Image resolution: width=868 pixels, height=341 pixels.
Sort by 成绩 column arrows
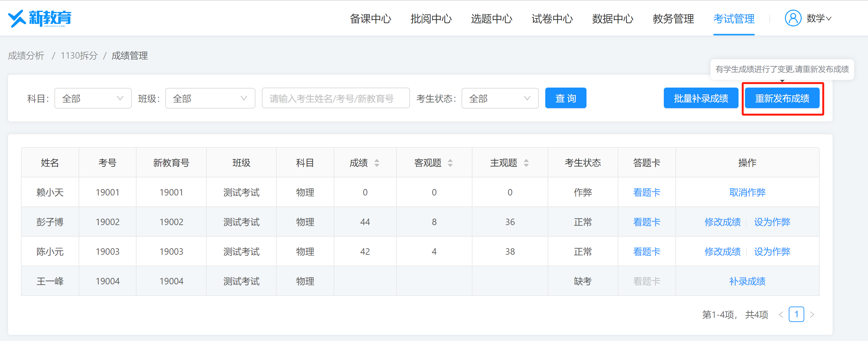click(x=377, y=163)
